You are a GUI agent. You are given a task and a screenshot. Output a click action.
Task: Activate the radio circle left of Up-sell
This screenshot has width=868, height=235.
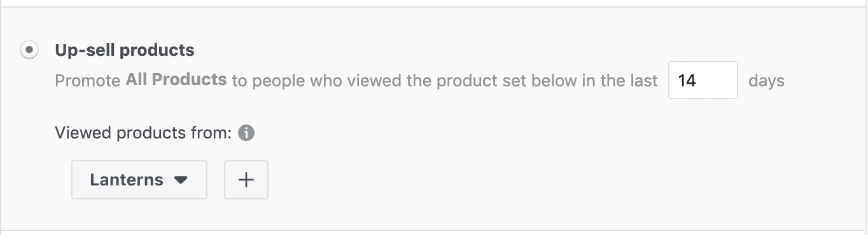29,50
